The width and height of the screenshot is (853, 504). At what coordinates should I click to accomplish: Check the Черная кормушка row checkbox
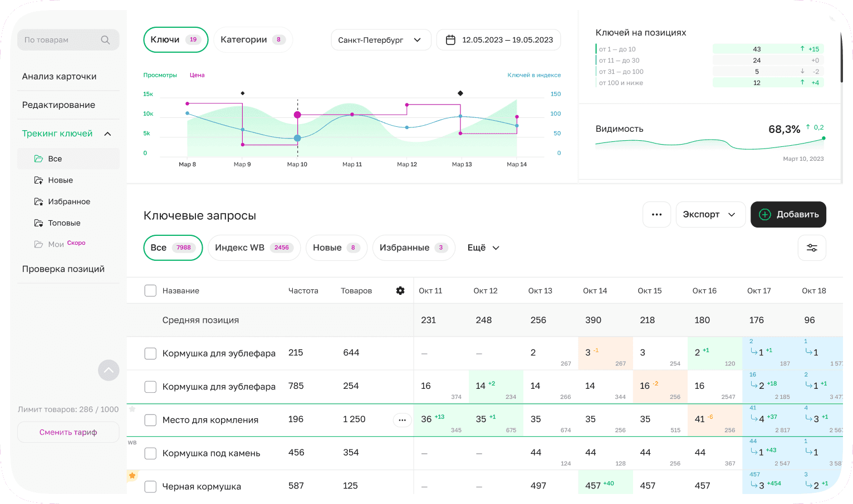coord(150,487)
